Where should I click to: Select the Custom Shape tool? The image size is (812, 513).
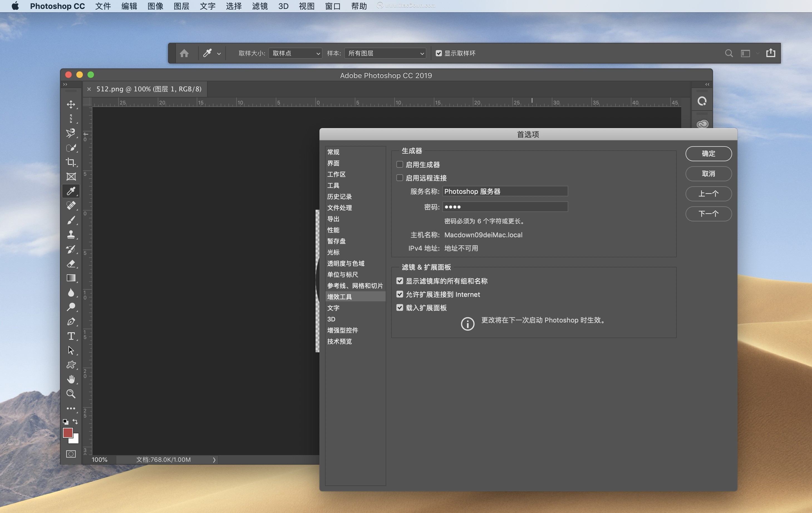(x=71, y=365)
